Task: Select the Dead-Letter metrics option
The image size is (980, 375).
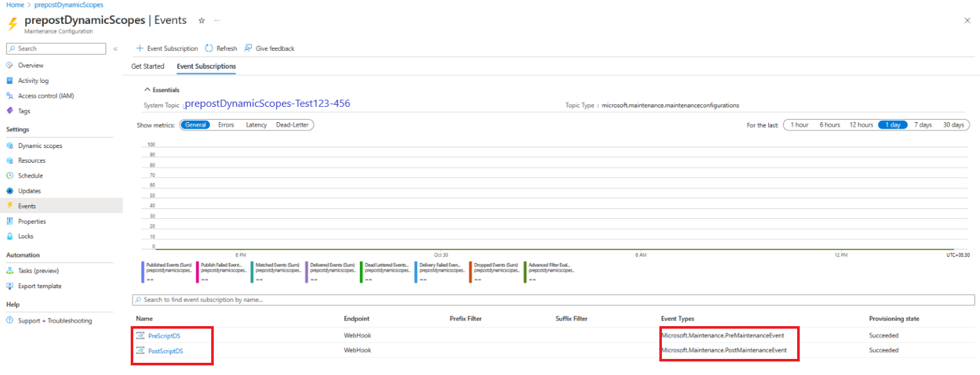Action: 293,125
